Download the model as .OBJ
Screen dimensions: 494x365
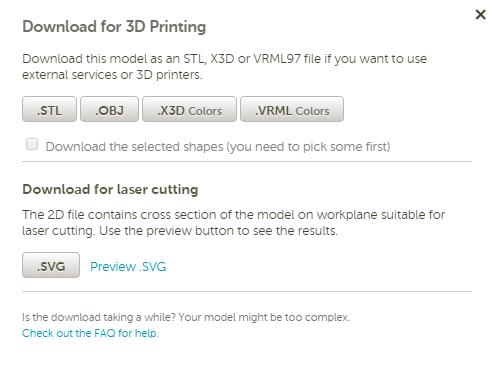pos(109,109)
